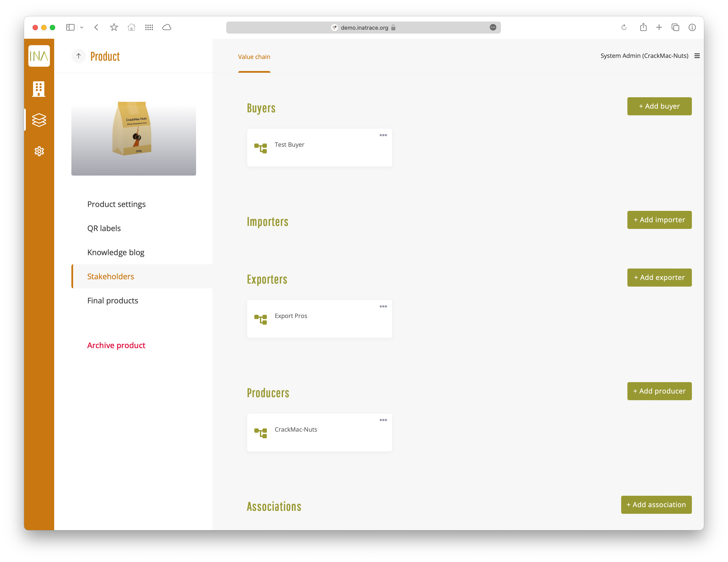This screenshot has height=562, width=728.
Task: Click the Buyers section heading
Action: tap(261, 108)
